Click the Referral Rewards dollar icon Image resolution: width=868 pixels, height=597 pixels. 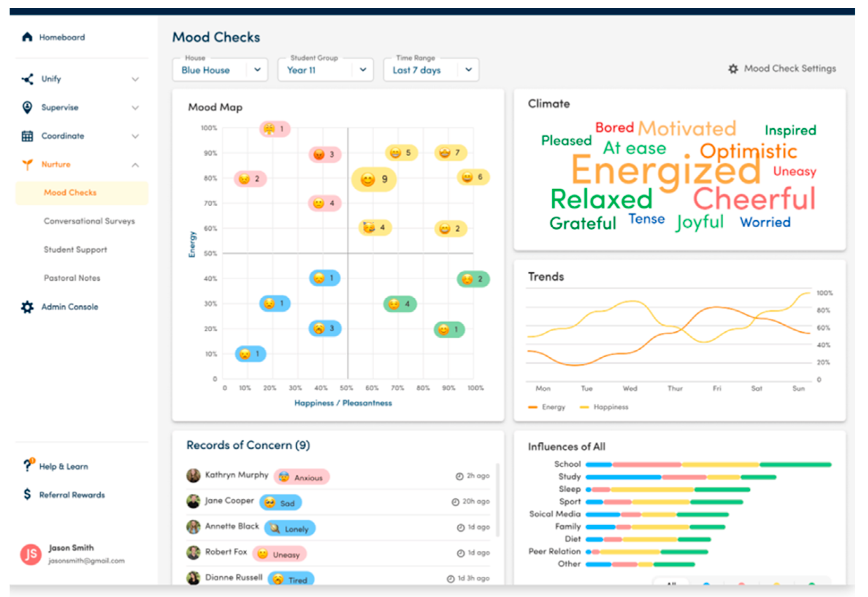click(x=27, y=494)
